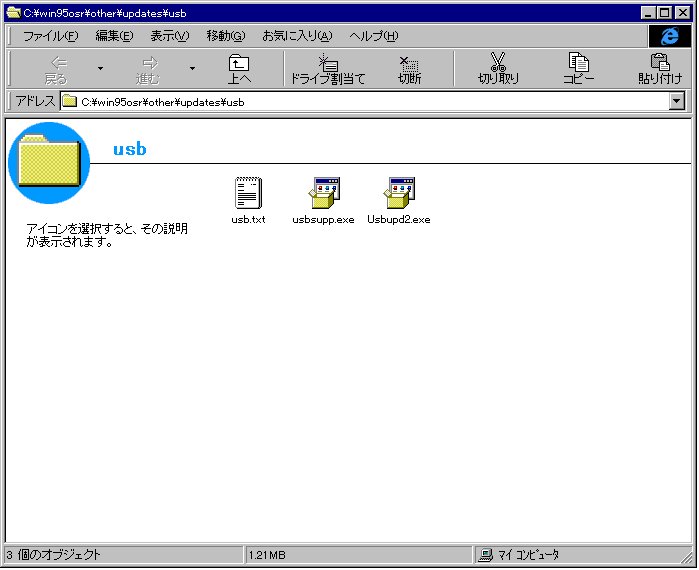Go up one folder with 上へ
Image resolution: width=699 pixels, height=570 pixels.
pos(239,70)
